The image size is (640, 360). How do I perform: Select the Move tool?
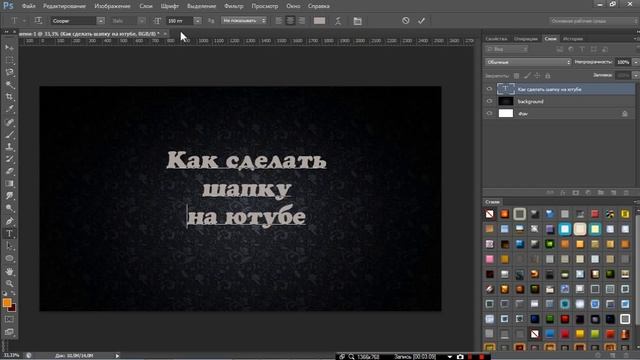pos(9,48)
